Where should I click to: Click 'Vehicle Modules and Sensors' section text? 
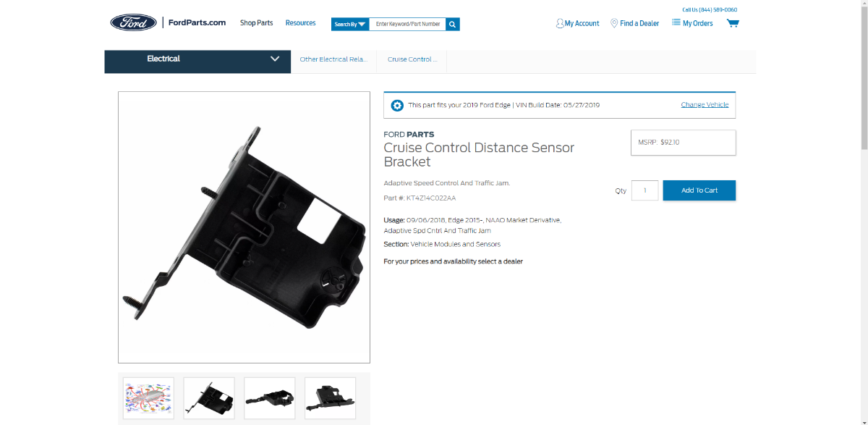[x=456, y=244]
